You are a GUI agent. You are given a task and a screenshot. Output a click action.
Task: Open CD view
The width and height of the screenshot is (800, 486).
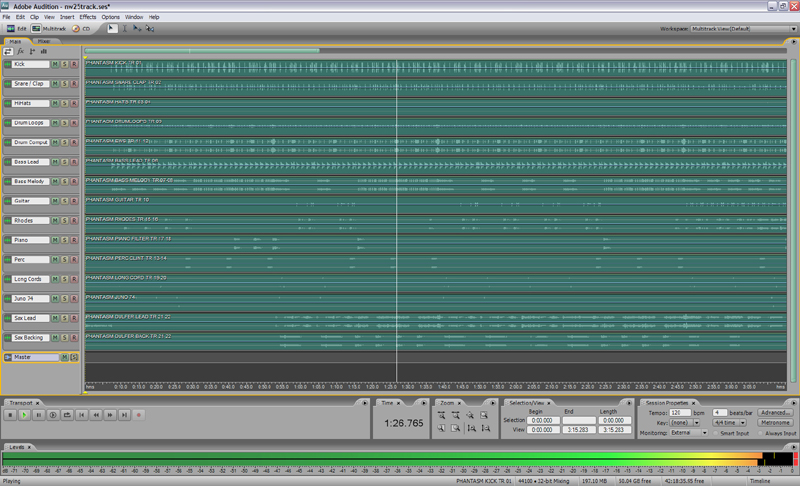click(x=81, y=29)
